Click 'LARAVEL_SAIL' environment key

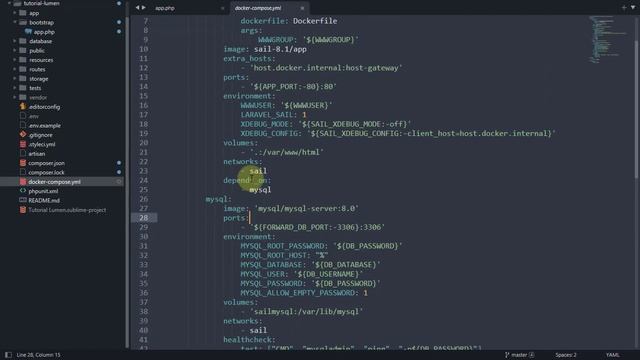click(x=267, y=115)
